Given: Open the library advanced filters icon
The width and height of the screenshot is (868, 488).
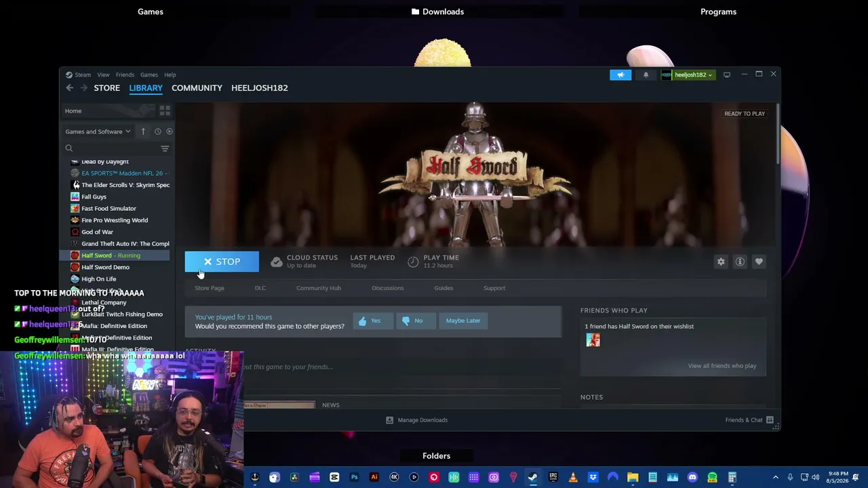Looking at the screenshot, I should (165, 148).
